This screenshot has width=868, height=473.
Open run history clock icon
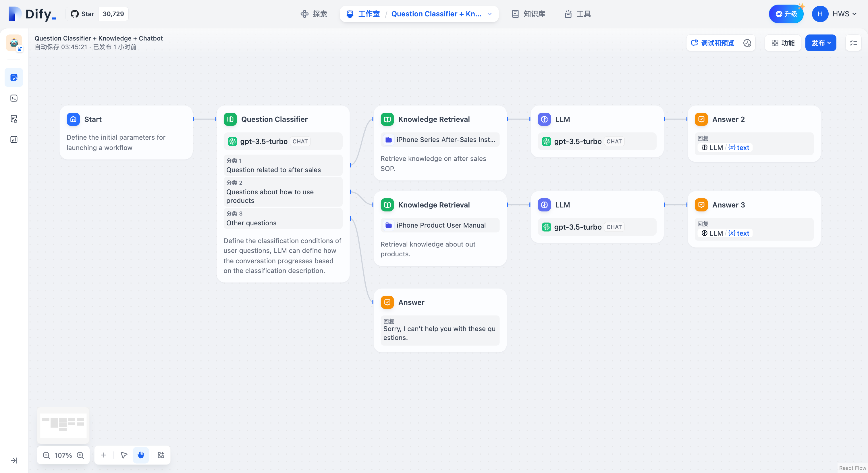[747, 43]
